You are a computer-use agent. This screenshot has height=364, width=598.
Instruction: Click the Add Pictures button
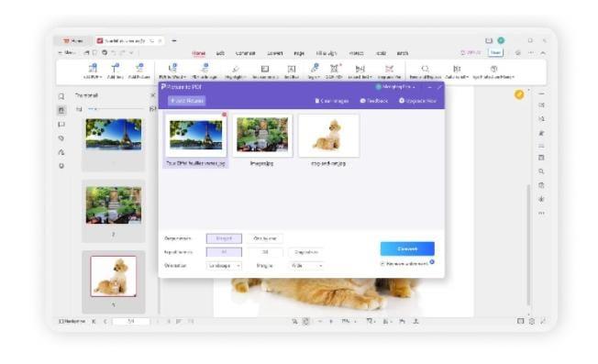coord(187,101)
